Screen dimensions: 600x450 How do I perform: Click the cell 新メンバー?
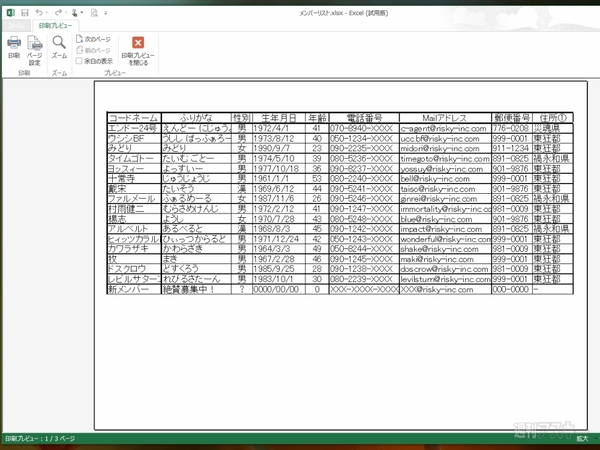pos(134,289)
